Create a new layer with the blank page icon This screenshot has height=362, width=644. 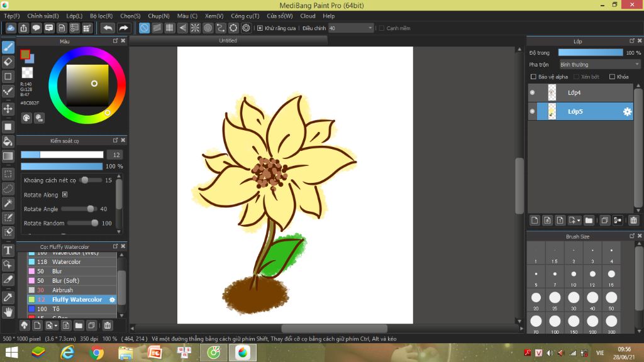pos(535,221)
